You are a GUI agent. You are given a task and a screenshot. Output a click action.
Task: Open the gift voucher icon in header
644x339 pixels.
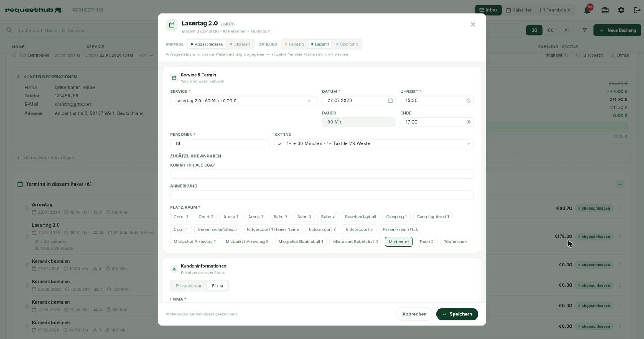605,10
